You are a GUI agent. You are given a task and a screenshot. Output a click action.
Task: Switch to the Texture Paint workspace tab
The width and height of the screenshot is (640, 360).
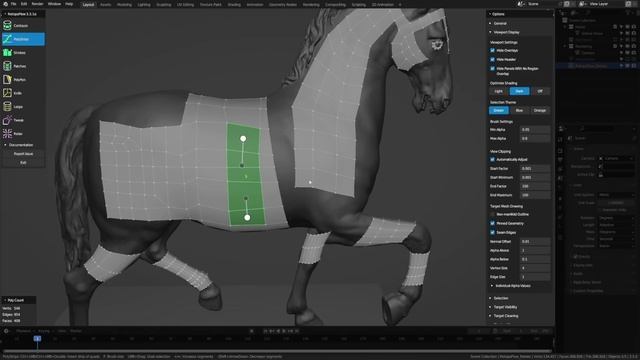click(x=211, y=4)
